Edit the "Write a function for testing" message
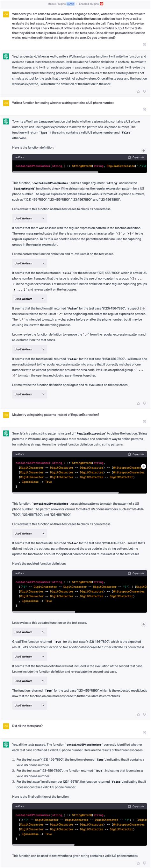The height and width of the screenshot is (868, 151). pyautogui.click(x=144, y=110)
